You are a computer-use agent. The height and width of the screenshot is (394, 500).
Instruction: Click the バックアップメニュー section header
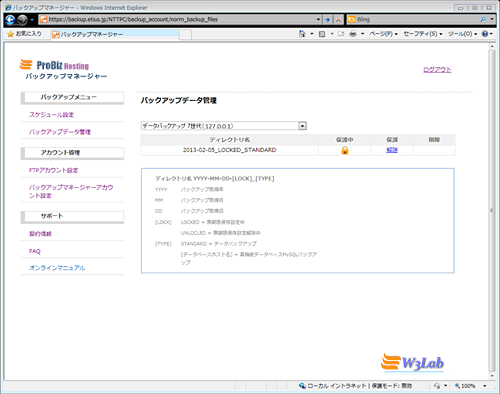(72, 98)
